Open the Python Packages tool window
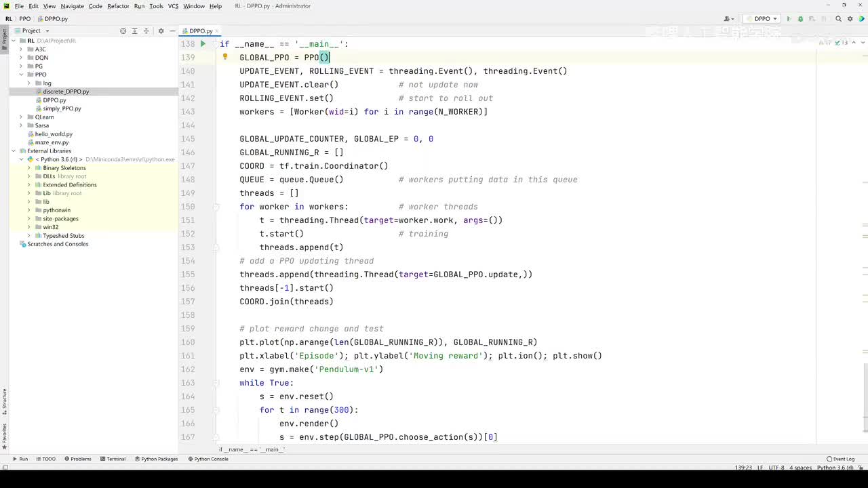This screenshot has width=868, height=488. click(156, 459)
